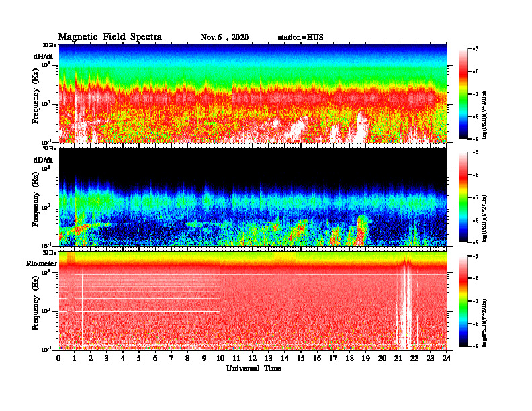
Task: Click hour "13" on the Universal Time axis
Action: coord(269,359)
